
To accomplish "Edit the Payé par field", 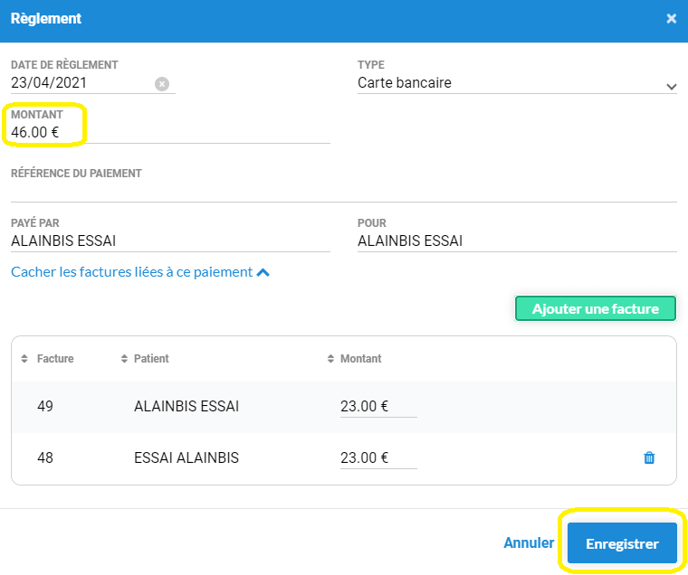I will 170,241.
